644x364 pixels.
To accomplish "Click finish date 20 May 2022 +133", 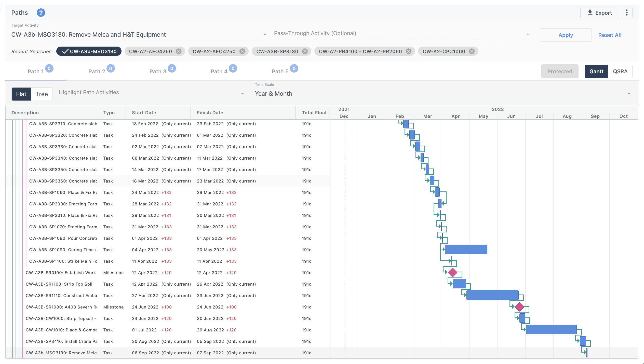I will point(217,250).
